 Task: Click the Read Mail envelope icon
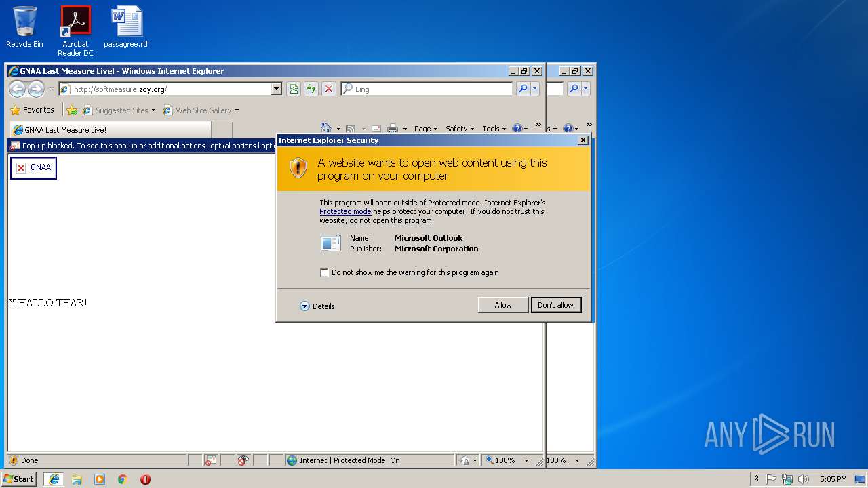(376, 129)
